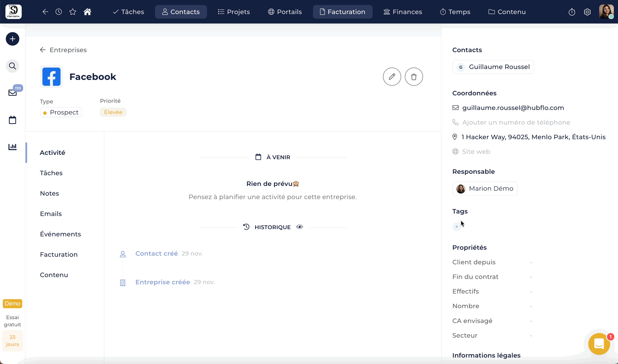Open the Contacts menu in top bar
Viewport: 618px width, 364px height.
tap(181, 12)
